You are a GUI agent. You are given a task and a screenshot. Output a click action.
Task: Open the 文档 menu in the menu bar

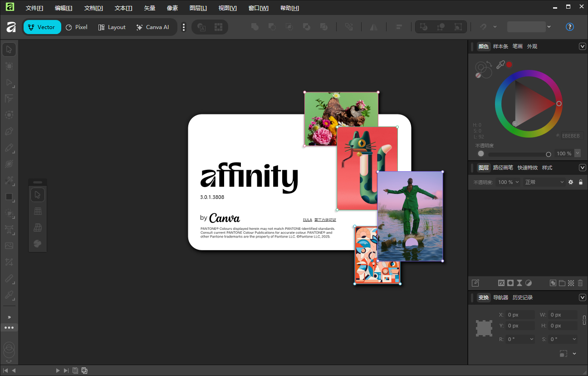coord(93,8)
